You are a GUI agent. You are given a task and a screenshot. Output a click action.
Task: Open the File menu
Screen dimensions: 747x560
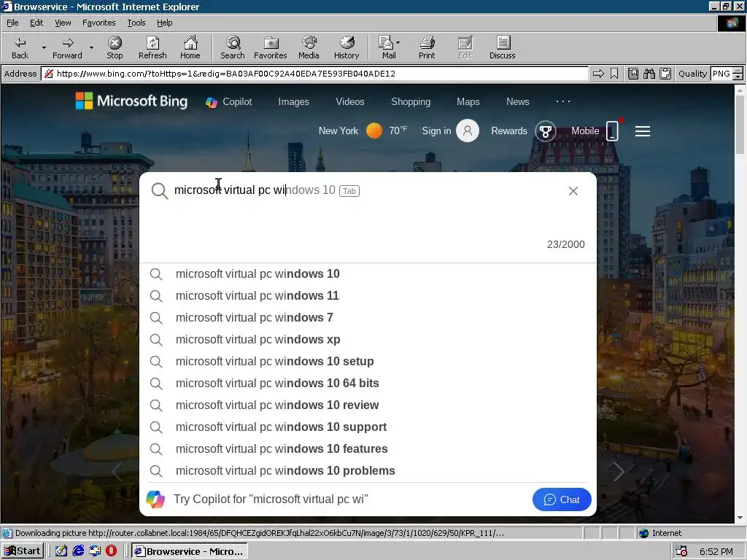tap(12, 23)
